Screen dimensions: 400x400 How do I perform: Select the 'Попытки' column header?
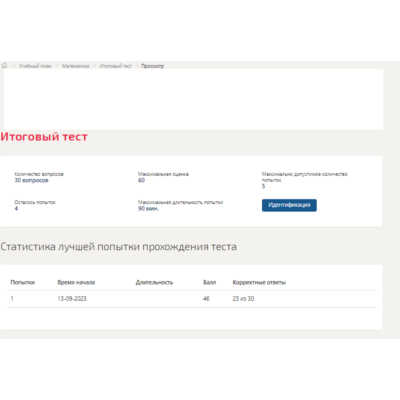[x=23, y=282]
